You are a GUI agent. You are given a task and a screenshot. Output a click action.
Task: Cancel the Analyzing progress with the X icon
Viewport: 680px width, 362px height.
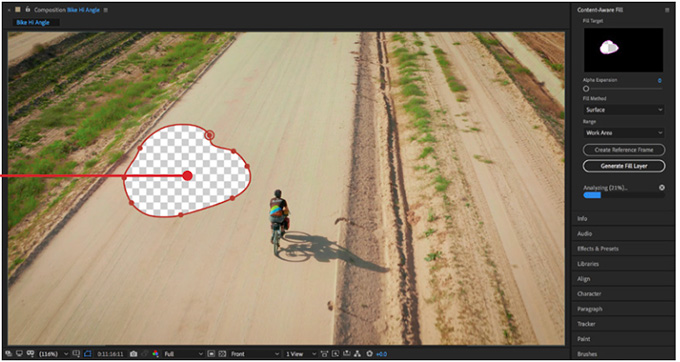click(x=662, y=188)
